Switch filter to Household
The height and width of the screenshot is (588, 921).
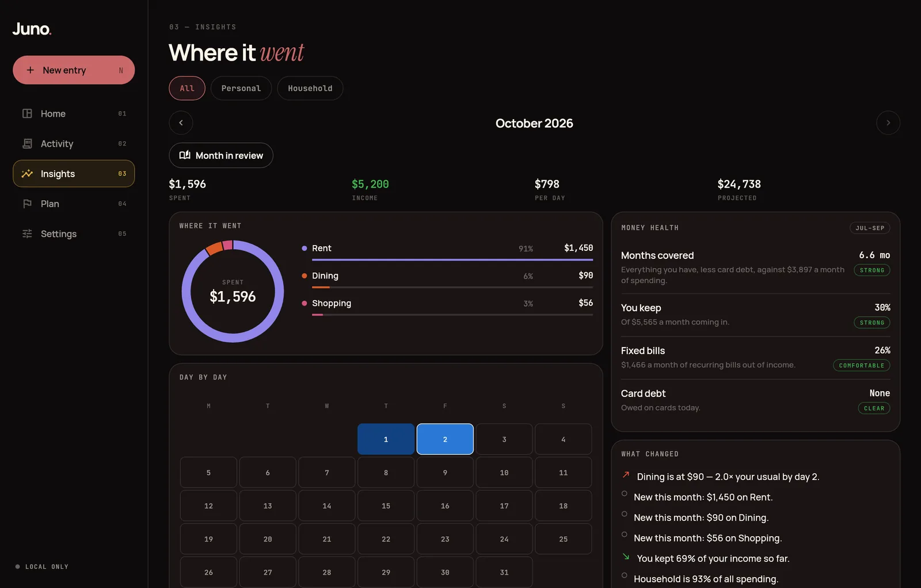310,88
